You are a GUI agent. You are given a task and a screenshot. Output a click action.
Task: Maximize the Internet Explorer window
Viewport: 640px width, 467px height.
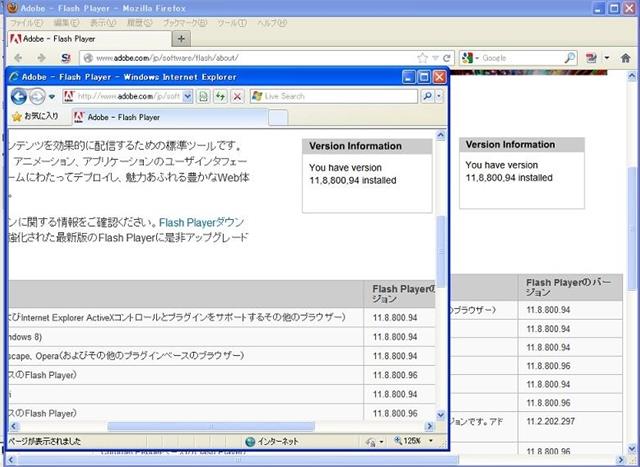pyautogui.click(x=424, y=77)
